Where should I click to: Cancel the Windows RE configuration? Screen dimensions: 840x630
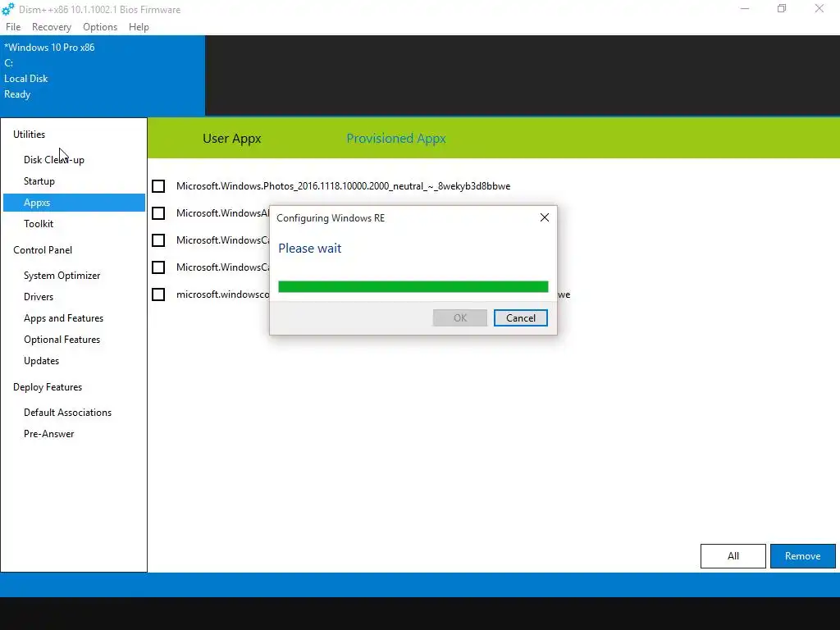tap(520, 317)
